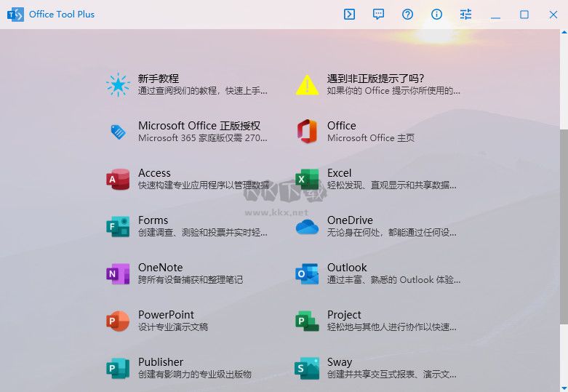Click the Office Tool Plus logo icon
The image size is (568, 392).
click(15, 15)
